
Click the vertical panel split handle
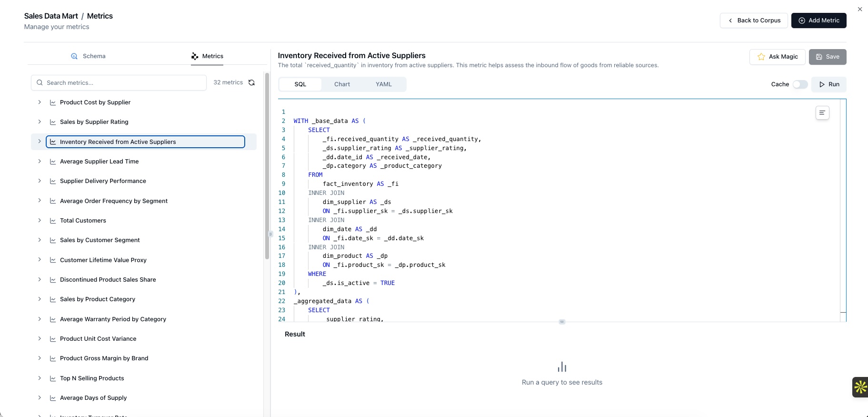coord(270,234)
